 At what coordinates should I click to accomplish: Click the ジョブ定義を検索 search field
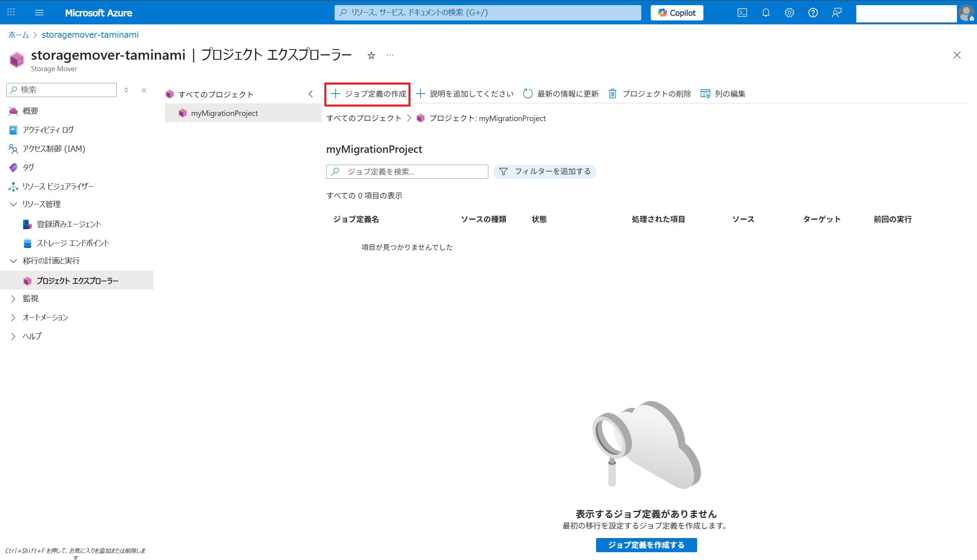click(407, 172)
